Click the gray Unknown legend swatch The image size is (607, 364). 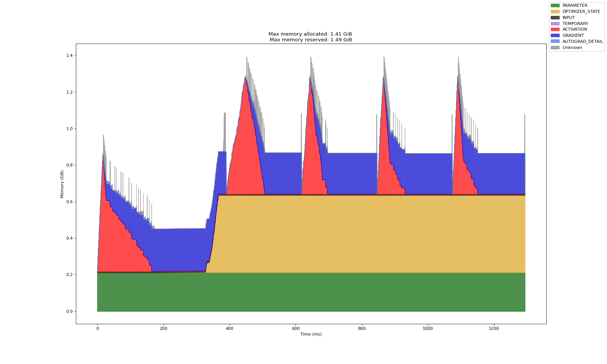tap(555, 47)
